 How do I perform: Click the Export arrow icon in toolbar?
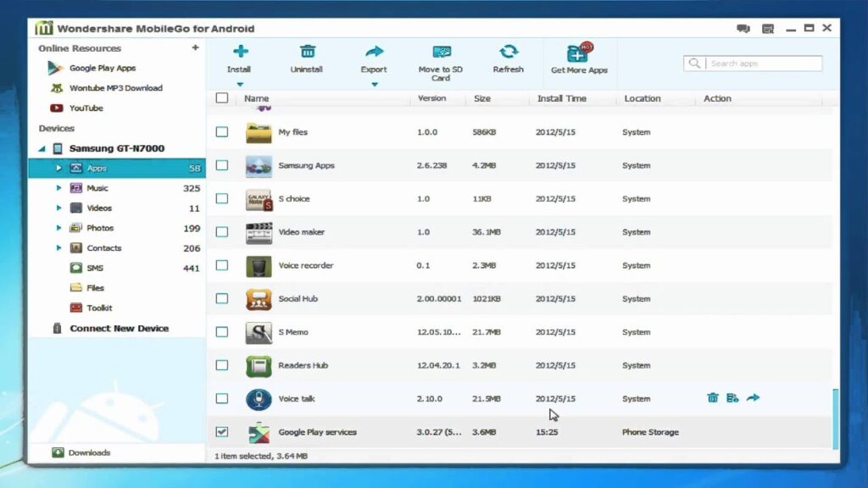[374, 52]
